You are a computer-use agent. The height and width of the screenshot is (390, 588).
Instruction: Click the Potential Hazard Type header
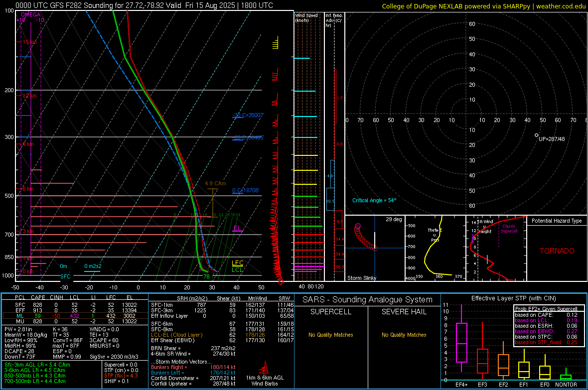[x=557, y=221]
